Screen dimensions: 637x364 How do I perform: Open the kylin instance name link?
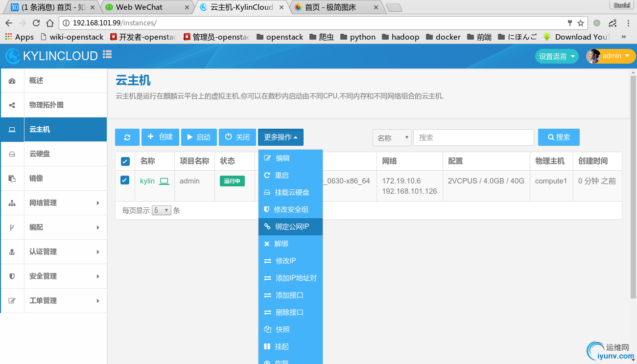[x=147, y=181]
